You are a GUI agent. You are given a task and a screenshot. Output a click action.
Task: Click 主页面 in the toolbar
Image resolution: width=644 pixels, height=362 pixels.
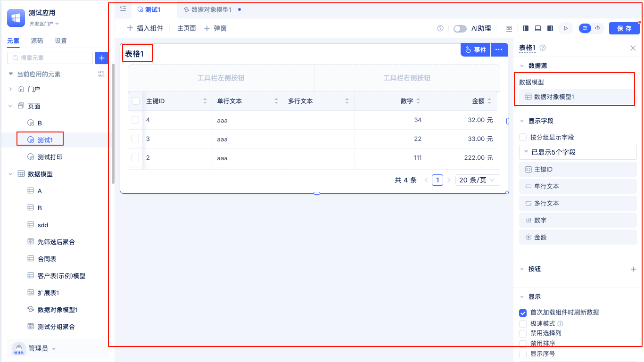click(x=187, y=28)
